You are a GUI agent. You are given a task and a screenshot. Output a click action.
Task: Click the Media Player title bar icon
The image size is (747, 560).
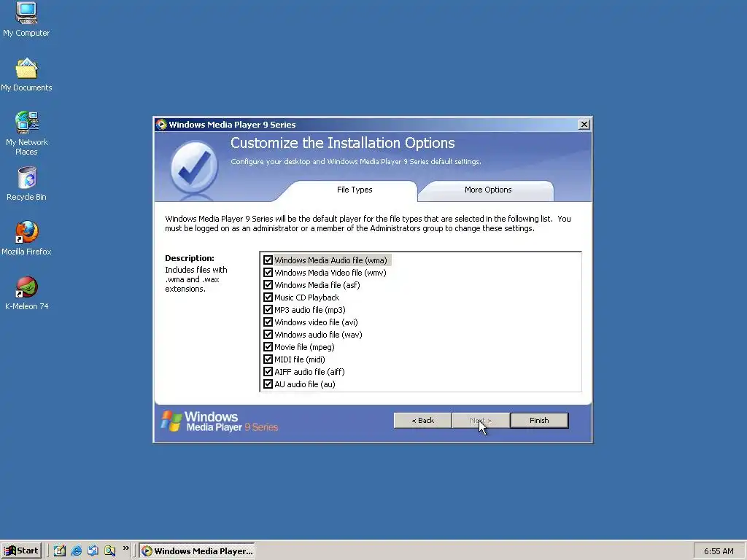[x=161, y=124]
